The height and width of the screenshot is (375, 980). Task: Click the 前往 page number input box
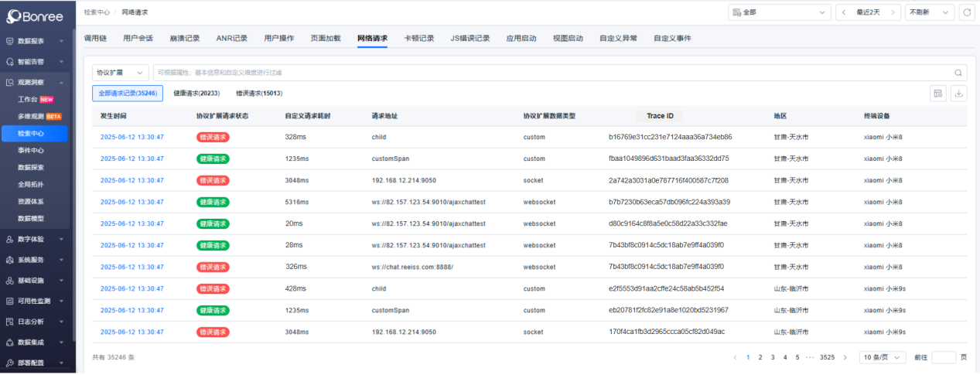[944, 357]
